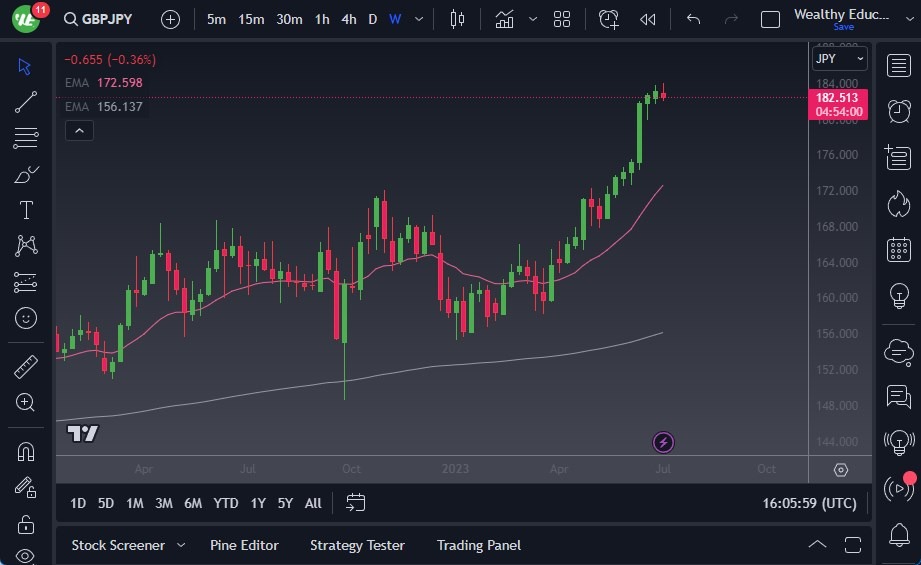921x565 pixels.
Task: Open the Pine Editor tab
Action: pyautogui.click(x=244, y=545)
